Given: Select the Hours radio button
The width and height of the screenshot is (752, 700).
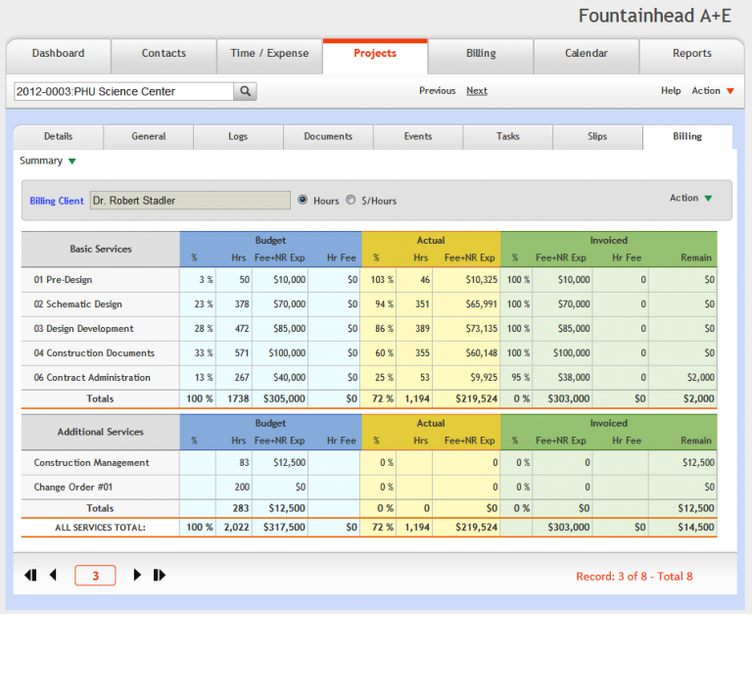Looking at the screenshot, I should tap(303, 200).
